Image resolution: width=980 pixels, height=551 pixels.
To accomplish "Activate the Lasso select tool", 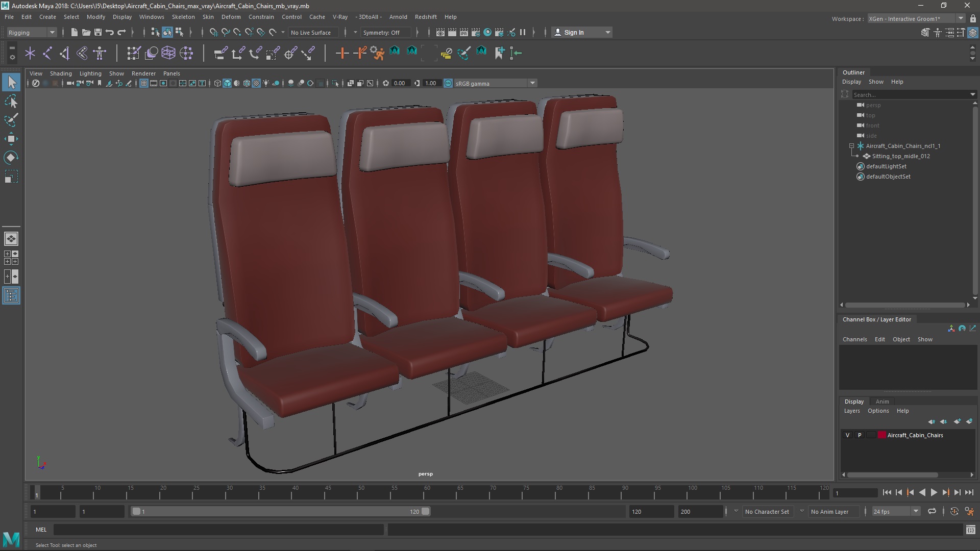I will (11, 102).
